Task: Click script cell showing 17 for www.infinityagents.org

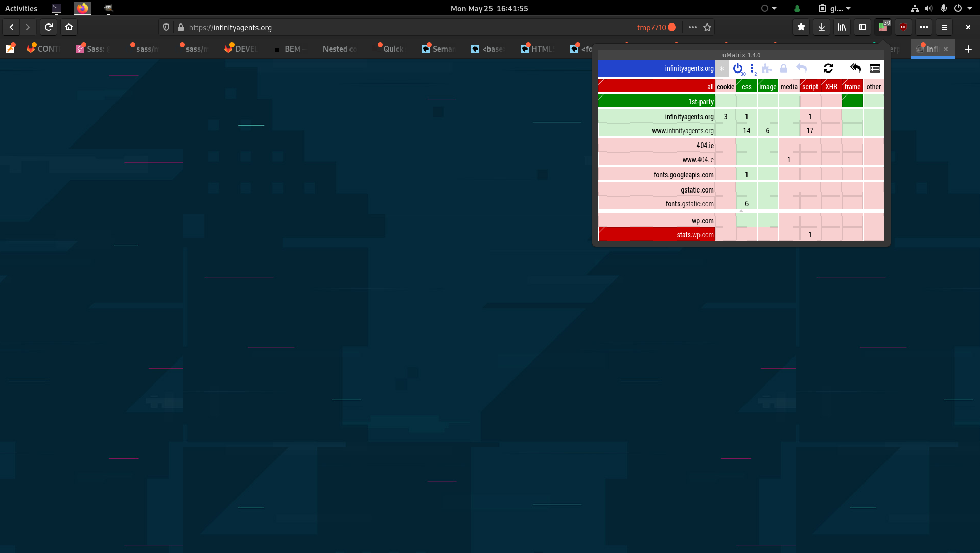Action: click(x=810, y=131)
